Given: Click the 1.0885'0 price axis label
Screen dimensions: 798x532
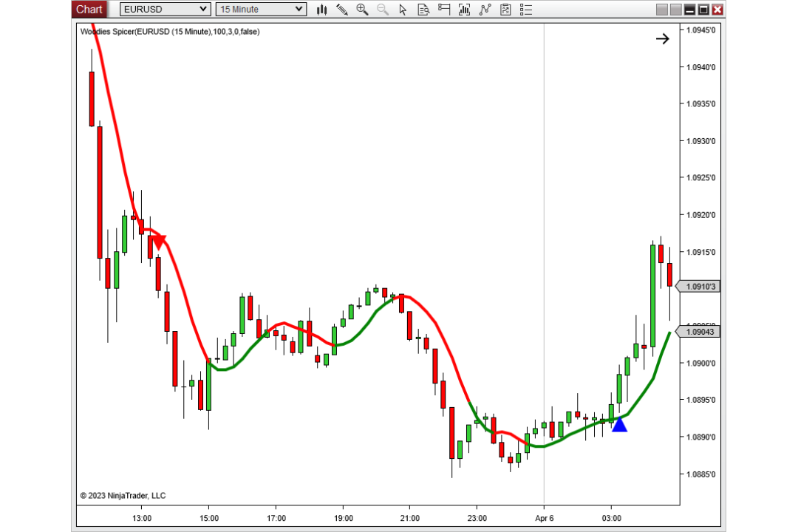Looking at the screenshot, I should click(x=700, y=474).
